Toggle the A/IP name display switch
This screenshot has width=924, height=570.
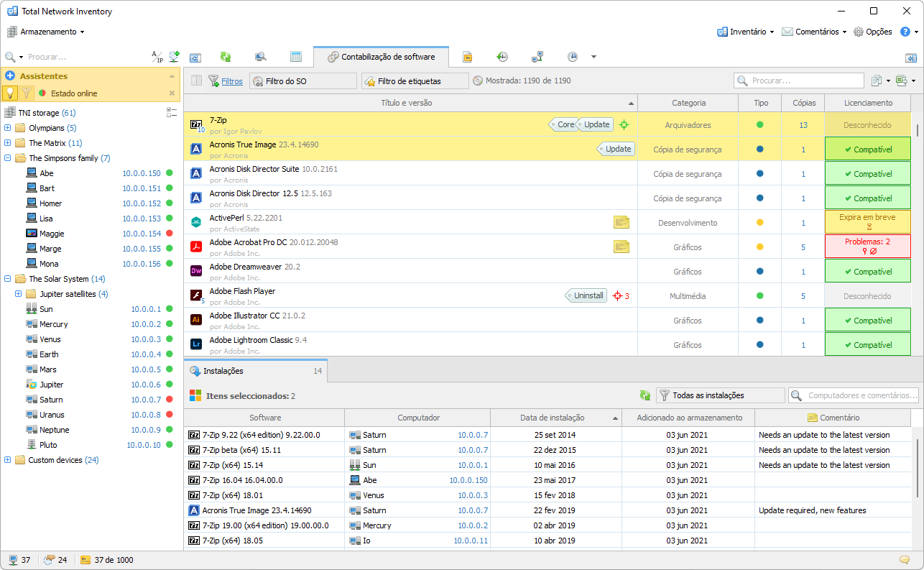tap(157, 57)
